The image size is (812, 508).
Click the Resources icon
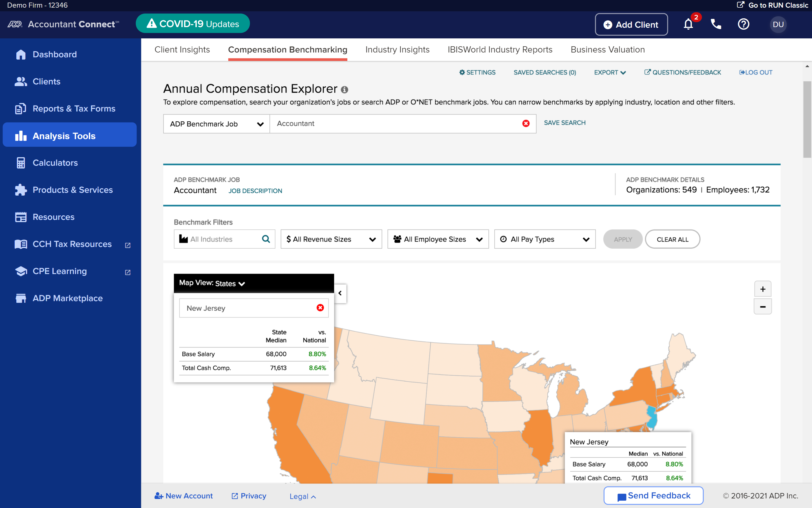21,217
